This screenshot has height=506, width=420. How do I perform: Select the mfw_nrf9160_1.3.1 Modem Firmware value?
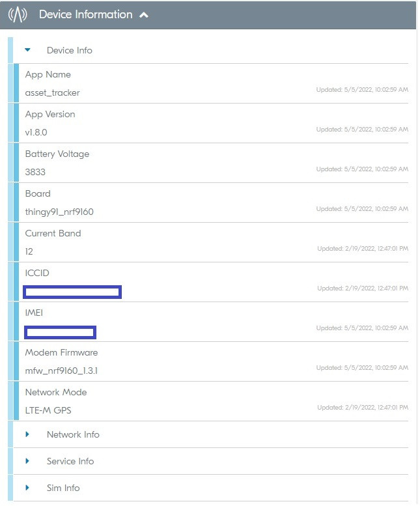[x=61, y=371]
